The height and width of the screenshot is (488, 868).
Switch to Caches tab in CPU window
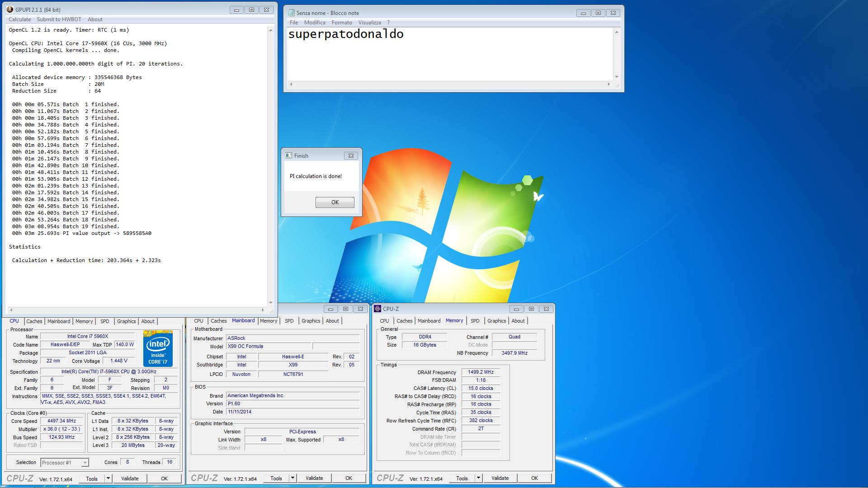(34, 321)
